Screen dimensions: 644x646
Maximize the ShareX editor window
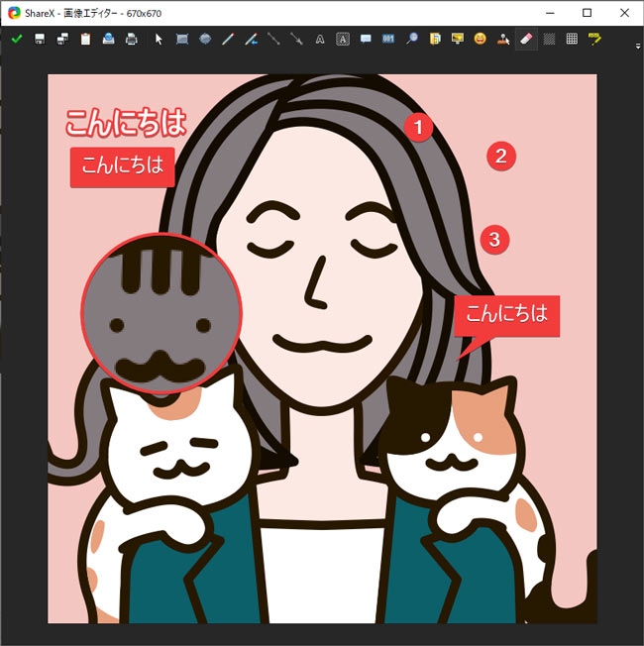[588, 13]
